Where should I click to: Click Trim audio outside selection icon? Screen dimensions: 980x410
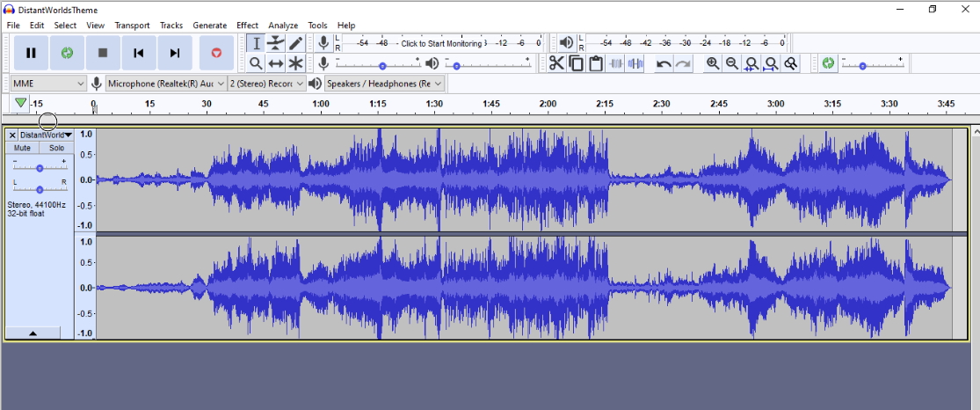[615, 63]
